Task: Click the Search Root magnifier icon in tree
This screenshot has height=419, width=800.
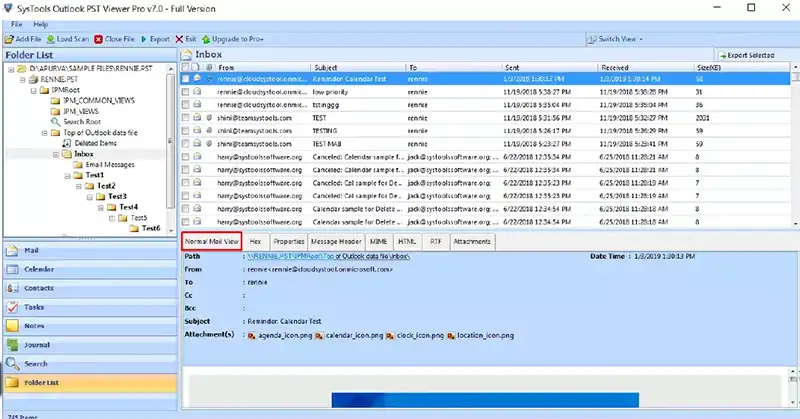Action: click(56, 121)
